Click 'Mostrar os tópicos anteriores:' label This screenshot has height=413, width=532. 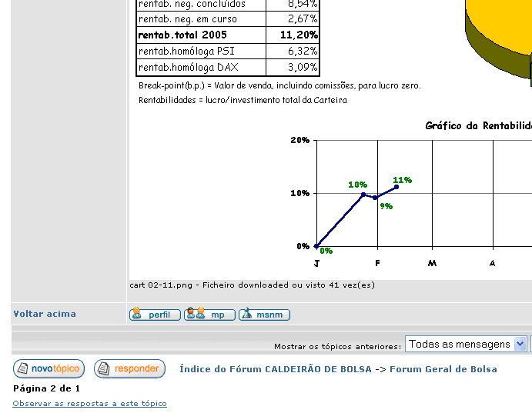337,346
